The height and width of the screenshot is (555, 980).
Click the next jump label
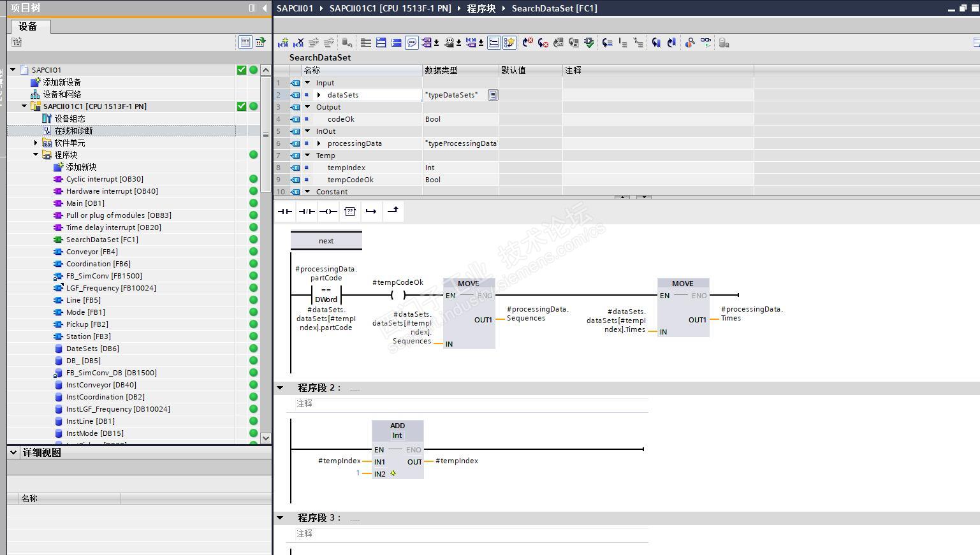click(326, 241)
